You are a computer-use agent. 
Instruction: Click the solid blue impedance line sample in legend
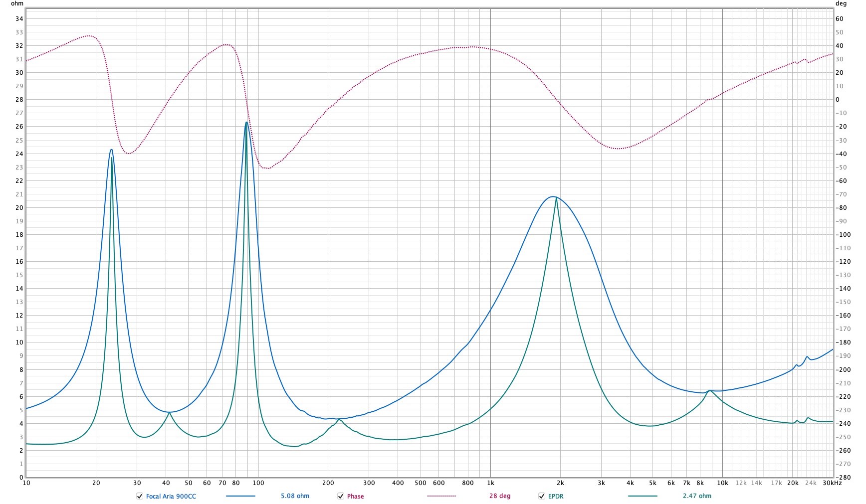[x=240, y=496]
